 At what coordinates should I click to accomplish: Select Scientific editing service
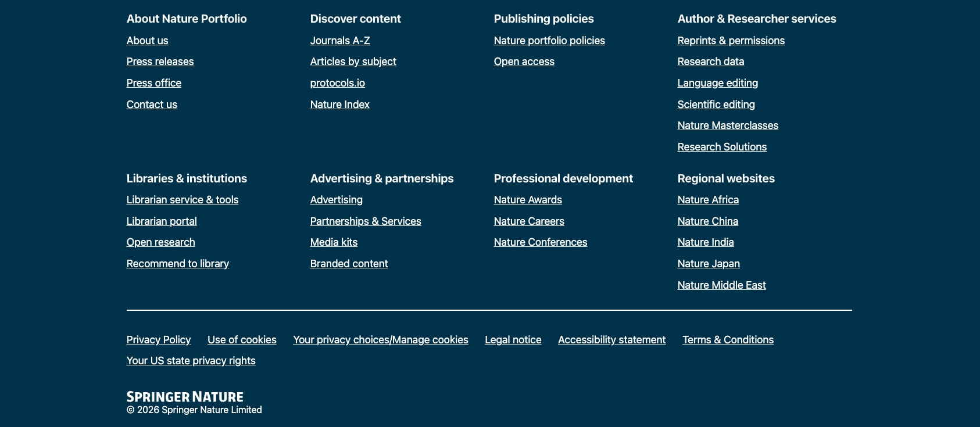click(716, 105)
